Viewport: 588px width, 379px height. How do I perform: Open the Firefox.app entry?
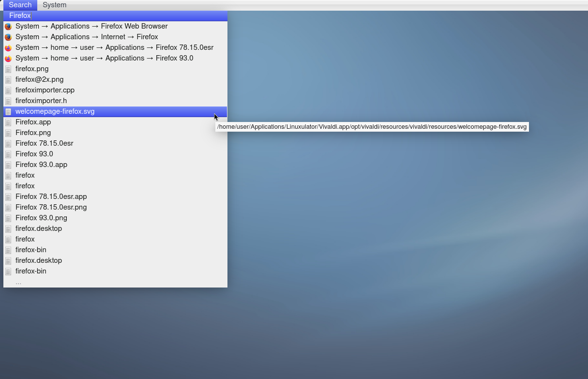click(33, 122)
